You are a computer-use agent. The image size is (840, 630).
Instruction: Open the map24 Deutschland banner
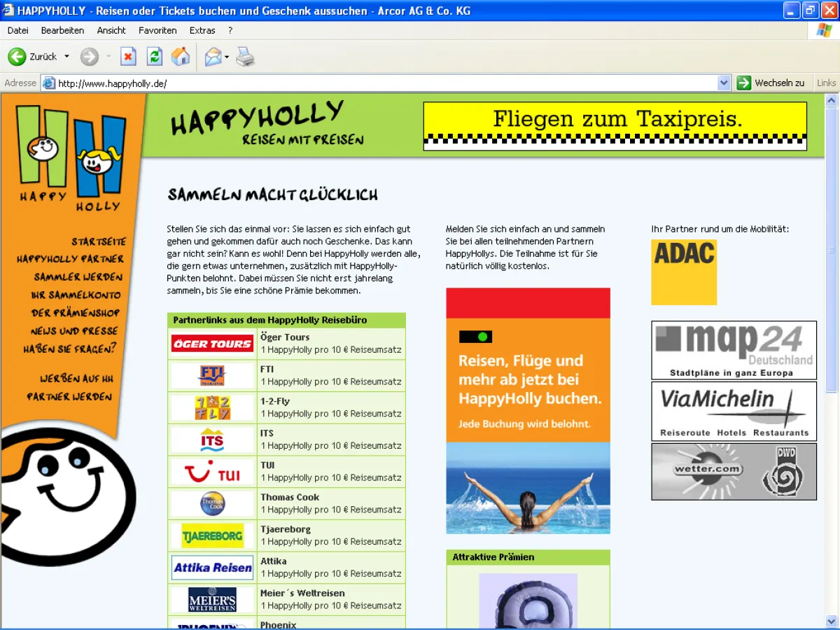point(734,350)
